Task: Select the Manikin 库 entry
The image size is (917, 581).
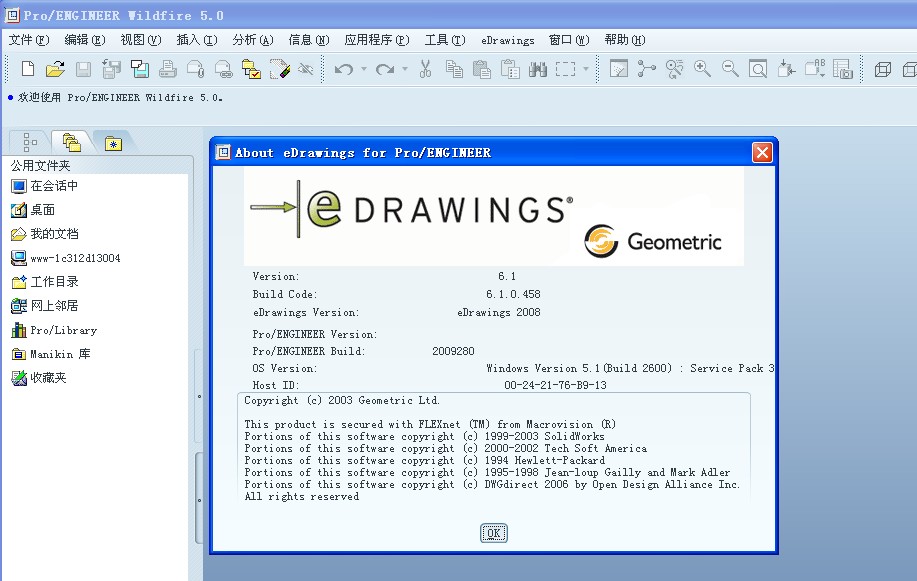Action: tap(50, 354)
